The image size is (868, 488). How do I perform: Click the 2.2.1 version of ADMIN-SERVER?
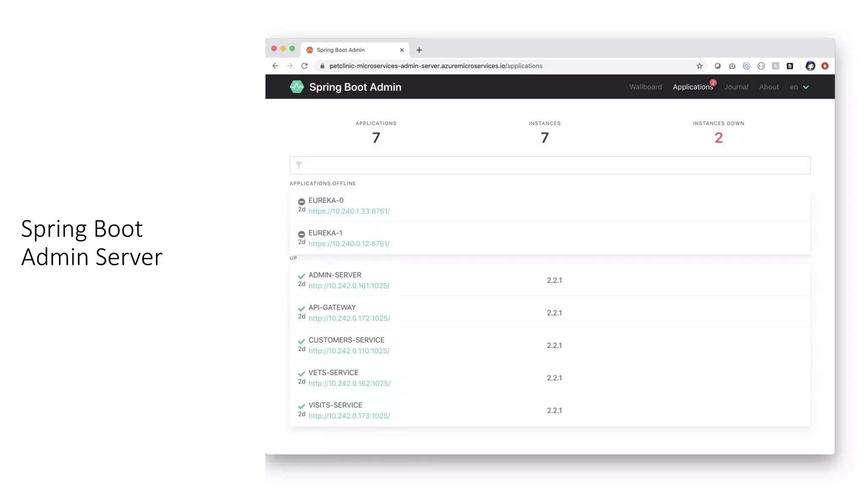(554, 280)
